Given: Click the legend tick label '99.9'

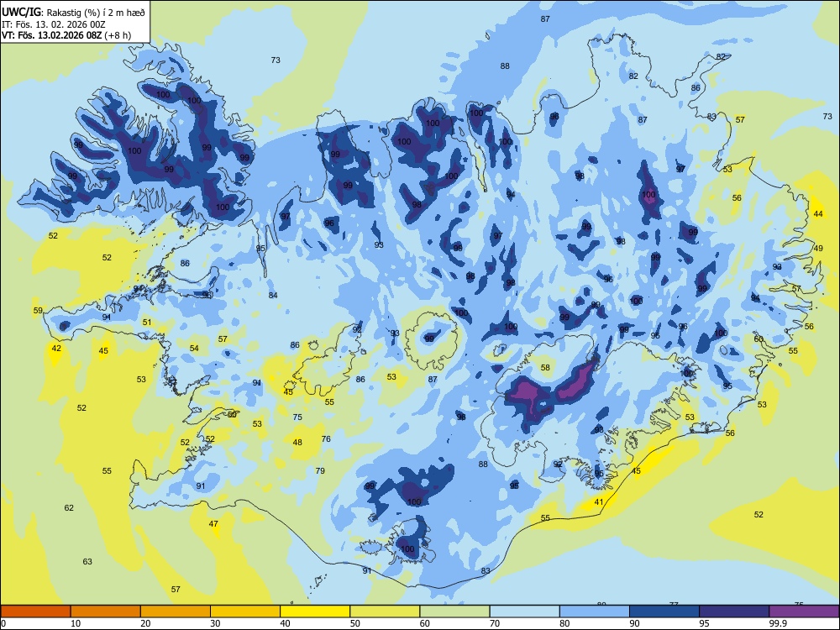Looking at the screenshot, I should click(778, 623).
